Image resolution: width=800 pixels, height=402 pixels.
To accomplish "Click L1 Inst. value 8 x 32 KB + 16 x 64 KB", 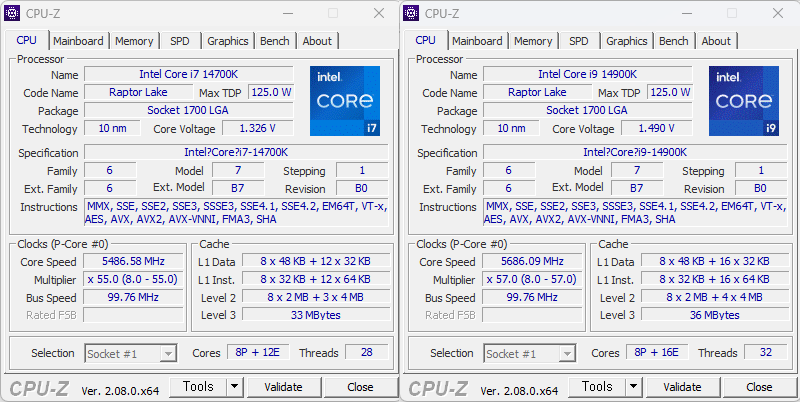I will pos(715,279).
